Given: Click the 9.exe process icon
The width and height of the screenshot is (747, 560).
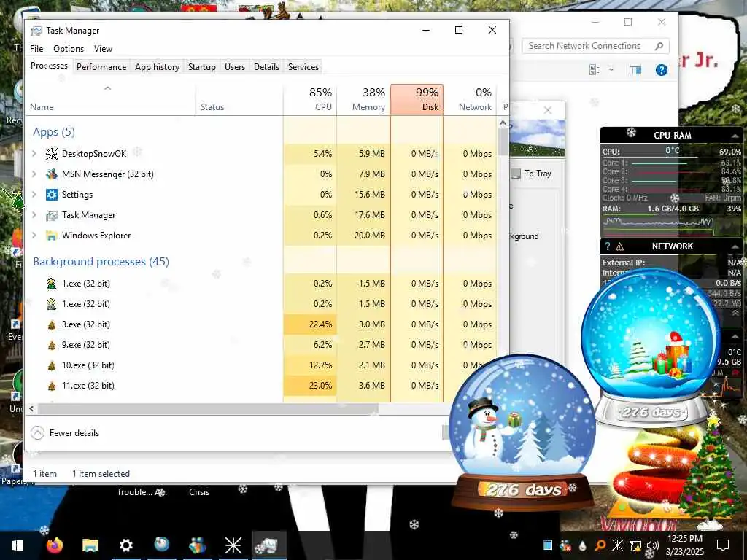Looking at the screenshot, I should coord(52,345).
